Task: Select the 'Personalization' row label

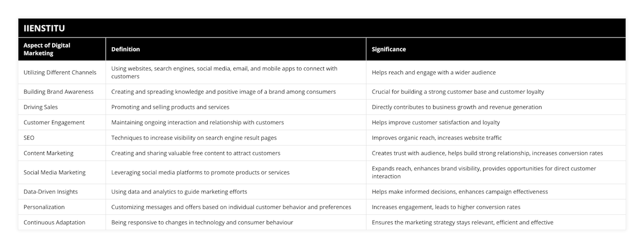Action: [x=44, y=207]
